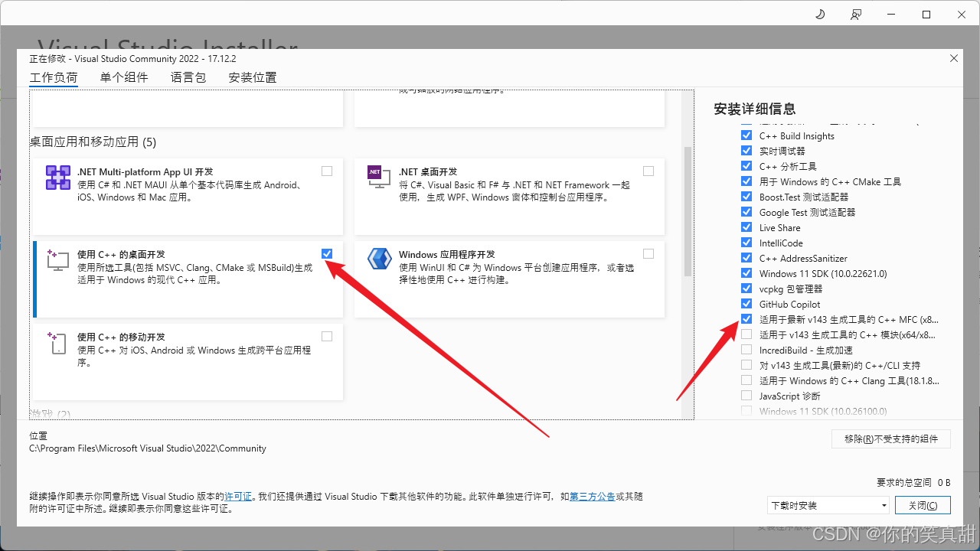
Task: Click the 关闭(C) button
Action: pos(923,504)
